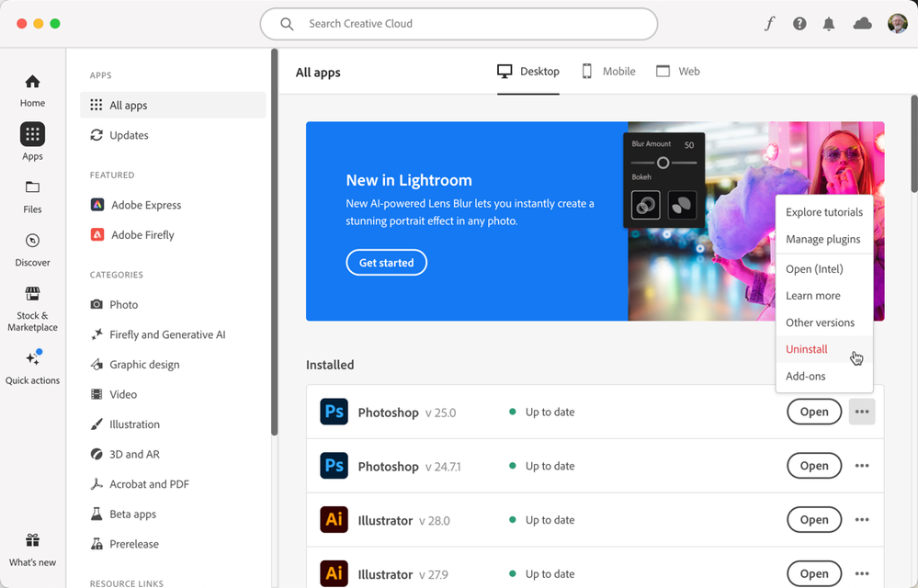Open the fonts (f) icon in header
Viewport: 918px width, 588px height.
pyautogui.click(x=769, y=23)
